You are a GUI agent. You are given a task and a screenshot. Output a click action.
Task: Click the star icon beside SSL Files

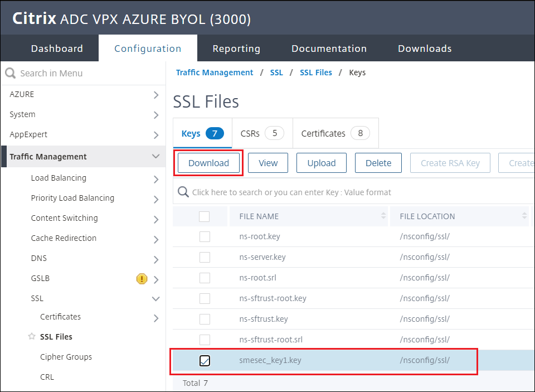[32, 337]
